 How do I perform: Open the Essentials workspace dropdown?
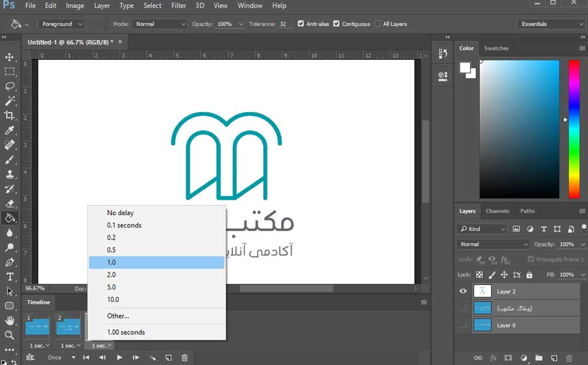[x=552, y=24]
